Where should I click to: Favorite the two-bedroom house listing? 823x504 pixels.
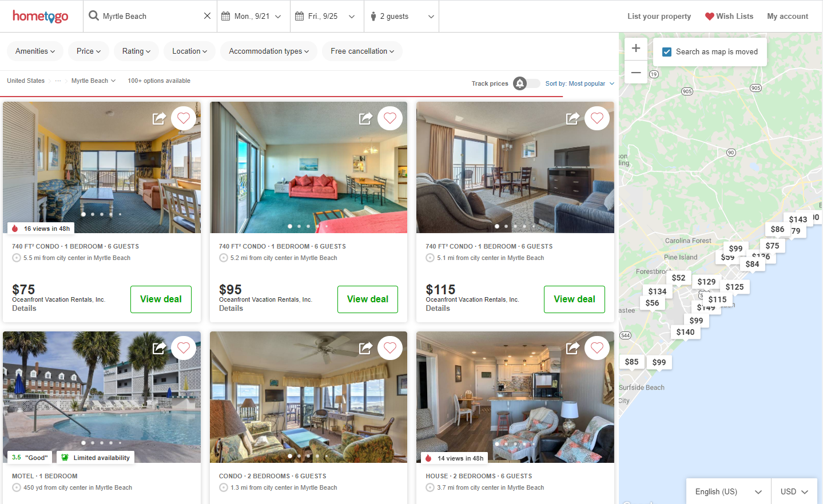597,348
